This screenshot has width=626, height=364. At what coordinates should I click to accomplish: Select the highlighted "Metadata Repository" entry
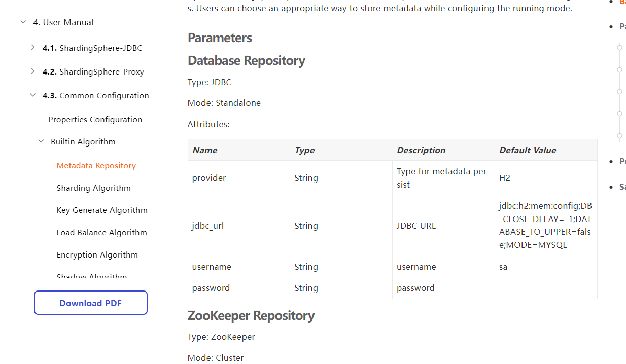click(x=96, y=165)
